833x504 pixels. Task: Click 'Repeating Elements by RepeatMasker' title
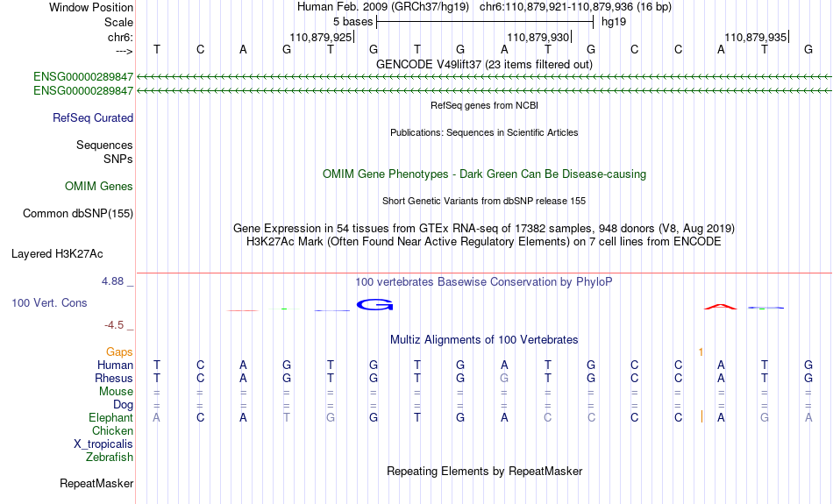[484, 471]
